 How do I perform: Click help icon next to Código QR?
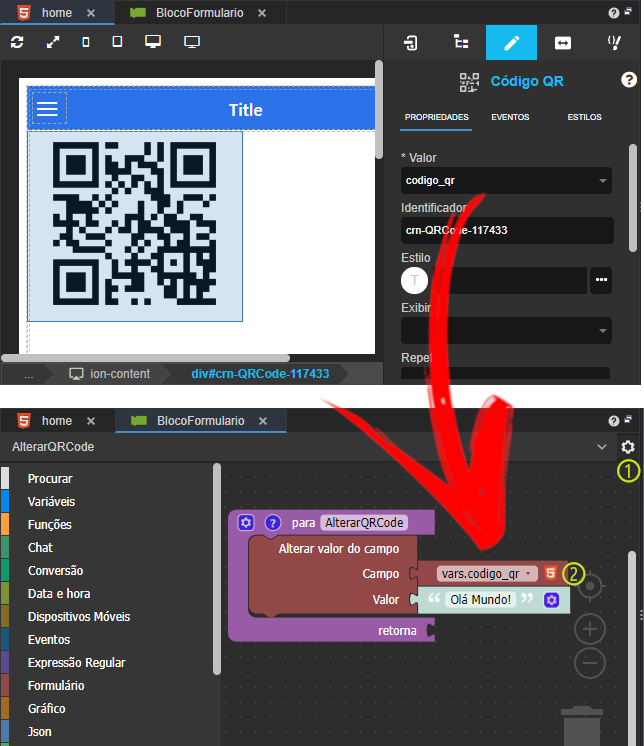click(x=629, y=80)
